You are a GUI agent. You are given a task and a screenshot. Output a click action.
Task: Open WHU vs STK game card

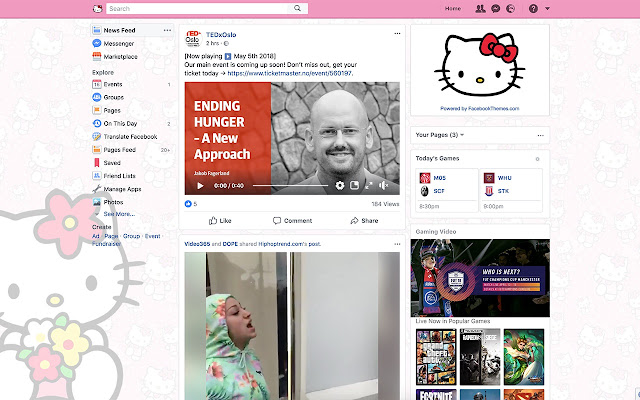[511, 190]
